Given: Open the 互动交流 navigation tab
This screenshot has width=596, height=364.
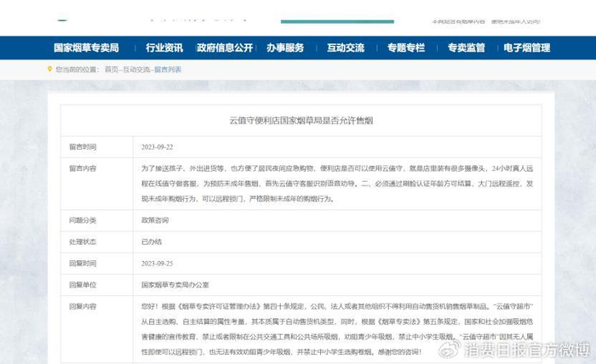Looking at the screenshot, I should tap(346, 48).
